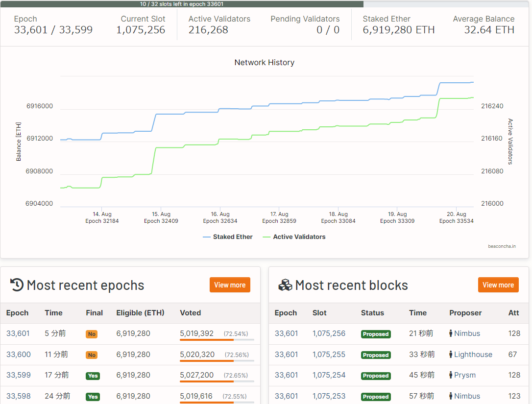Click the Nimbus proposer person icon for slot 1,075,256
This screenshot has height=404, width=532.
click(451, 333)
